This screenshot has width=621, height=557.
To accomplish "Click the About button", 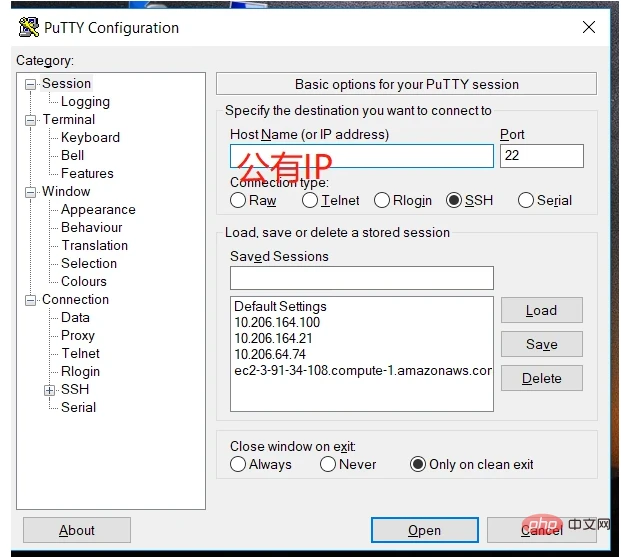I will click(x=77, y=530).
